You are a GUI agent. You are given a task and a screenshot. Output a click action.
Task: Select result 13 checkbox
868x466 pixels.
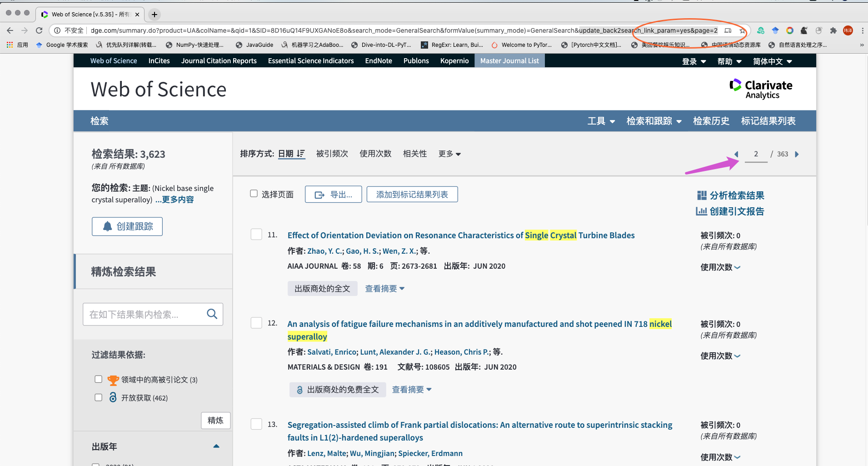tap(256, 424)
